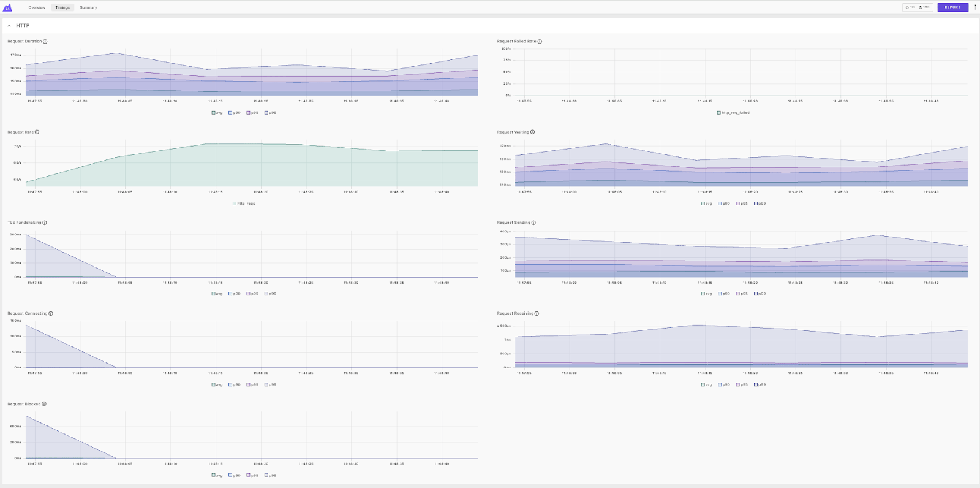Open Request Connecting info icon

click(x=51, y=314)
